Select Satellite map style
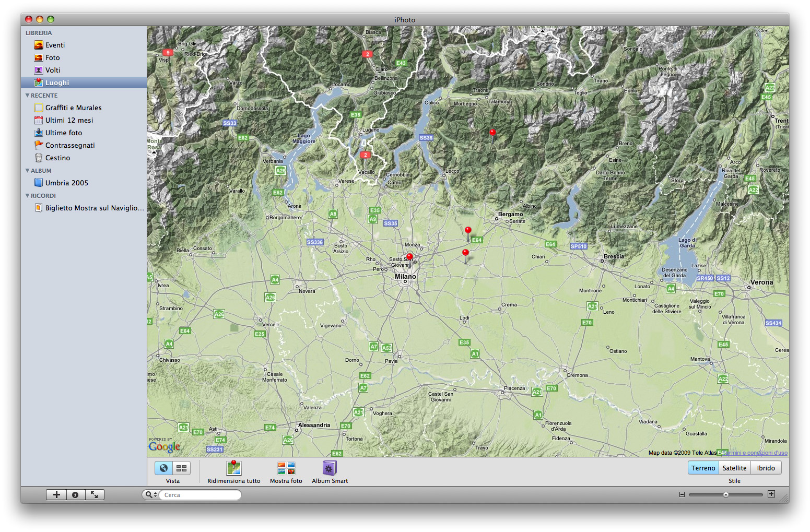Image resolution: width=810 pixels, height=532 pixels. (x=734, y=468)
